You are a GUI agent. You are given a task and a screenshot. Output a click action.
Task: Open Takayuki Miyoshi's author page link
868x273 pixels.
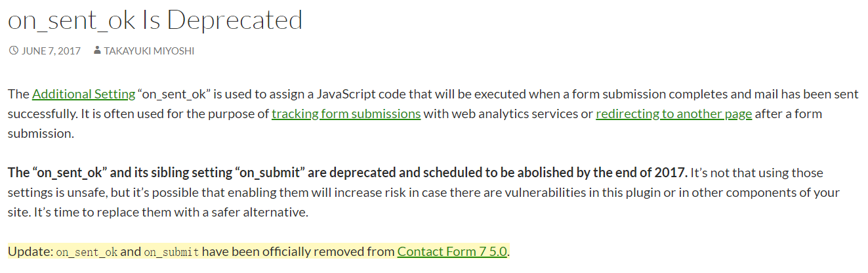tap(149, 51)
